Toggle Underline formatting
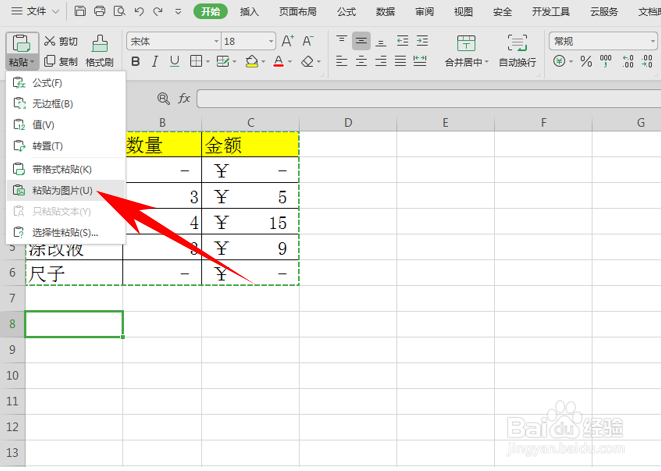Image resolution: width=661 pixels, height=471 pixels. (175, 62)
